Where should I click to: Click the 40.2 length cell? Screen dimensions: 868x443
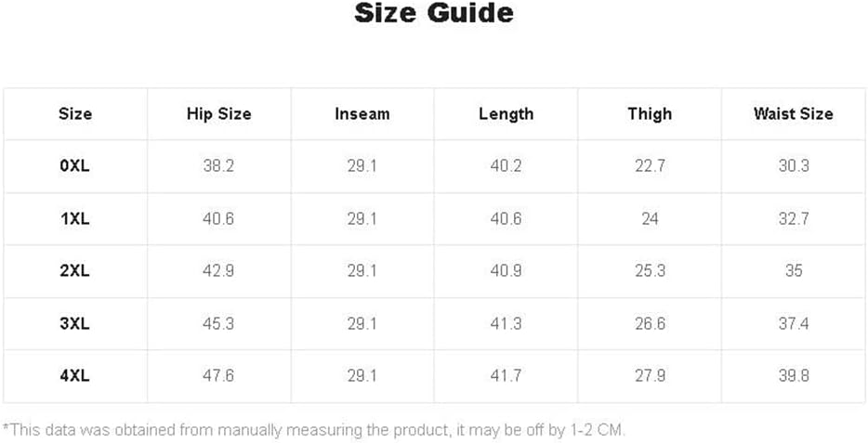(506, 166)
